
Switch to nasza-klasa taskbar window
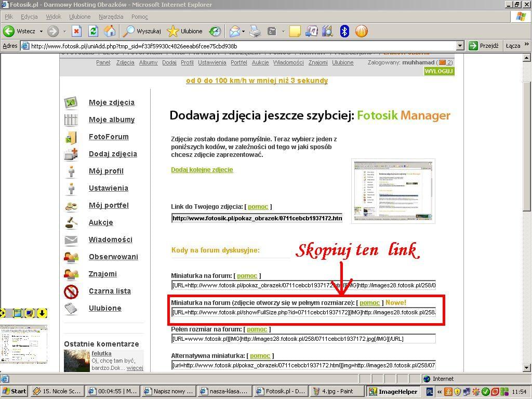point(225,391)
